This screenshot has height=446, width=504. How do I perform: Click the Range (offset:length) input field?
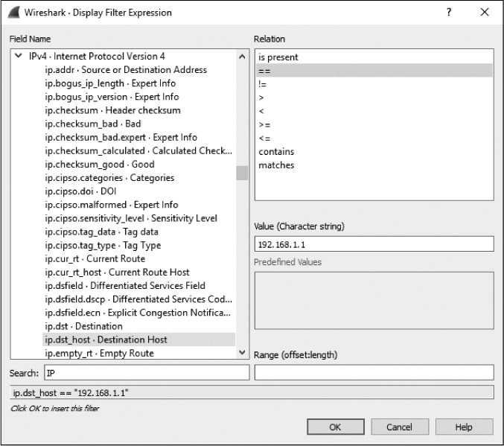(x=374, y=372)
